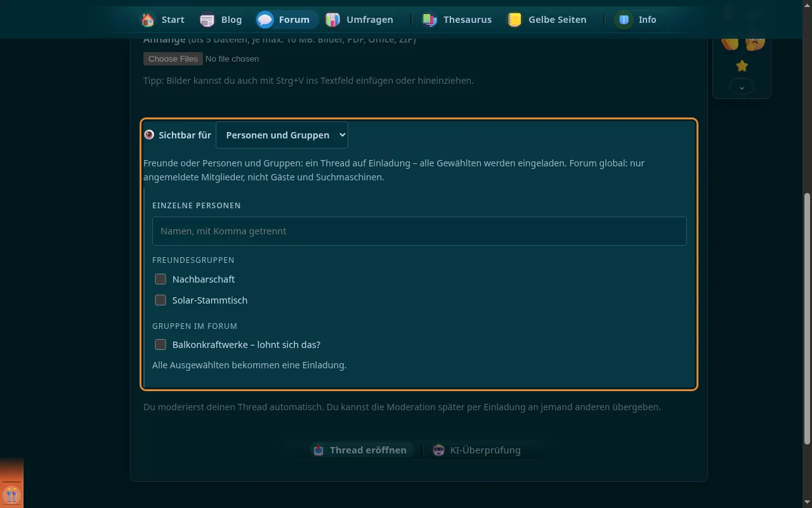The image size is (812, 508).
Task: Click the Thread eröffnen button icon
Action: click(318, 450)
